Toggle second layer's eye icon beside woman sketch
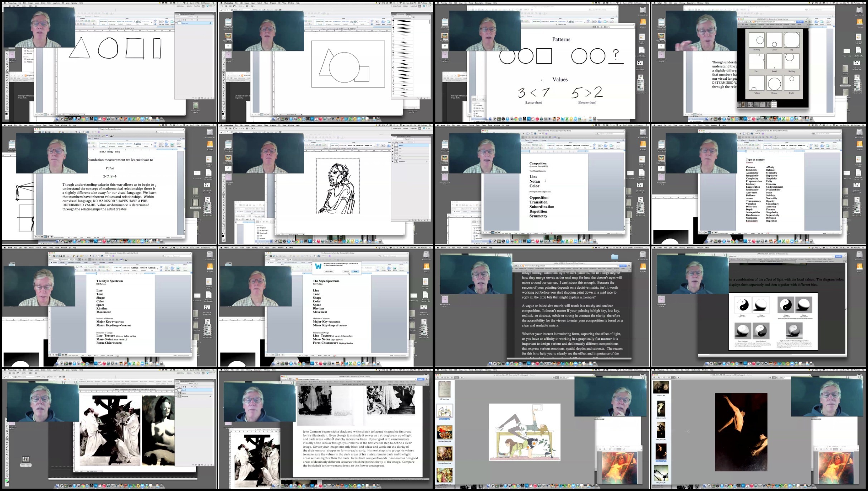Viewport: 868px width, 491px height. point(393,148)
